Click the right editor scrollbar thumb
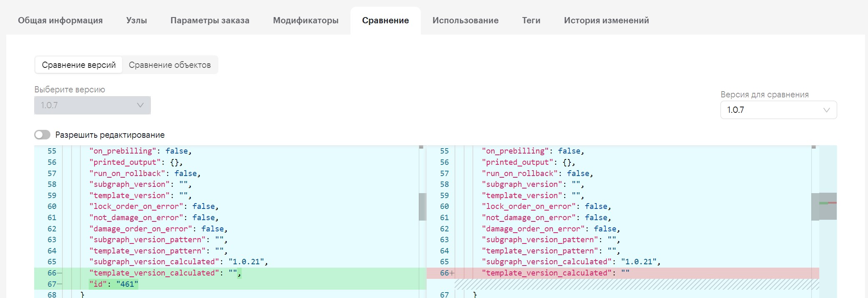 pyautogui.click(x=815, y=206)
